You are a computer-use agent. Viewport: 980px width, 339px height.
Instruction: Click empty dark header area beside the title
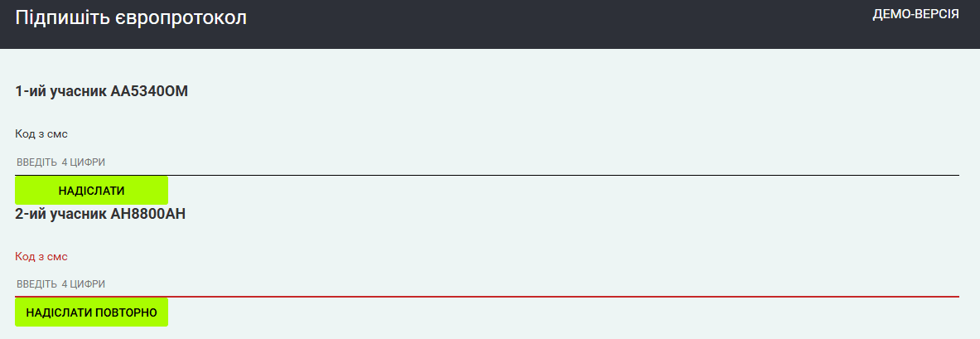538,23
